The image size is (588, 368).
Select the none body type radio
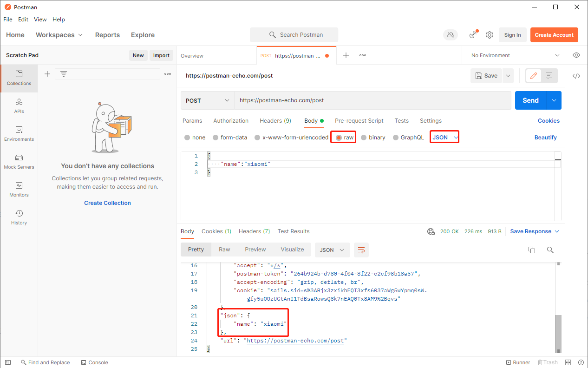pos(187,138)
